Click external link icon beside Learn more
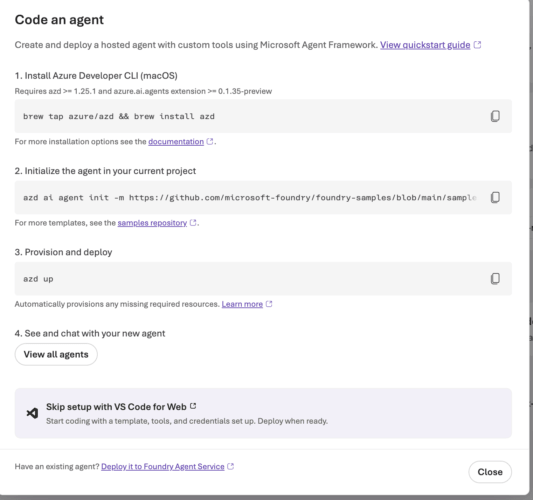The width and height of the screenshot is (533, 500). 269,304
